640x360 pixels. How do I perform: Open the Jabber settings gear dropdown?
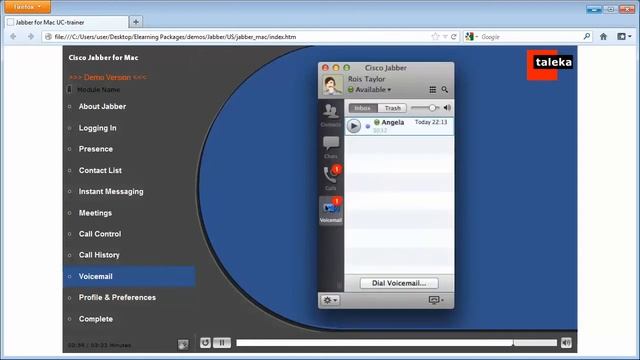(330, 300)
